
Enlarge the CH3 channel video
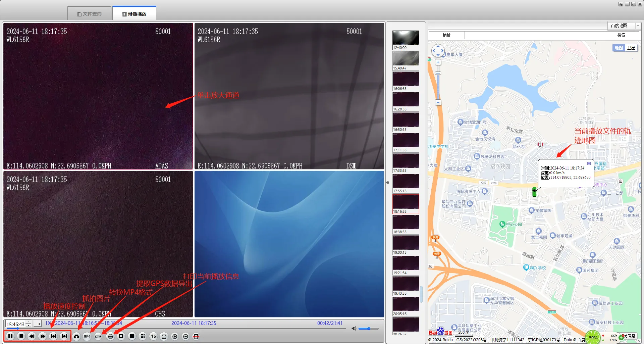[98, 244]
